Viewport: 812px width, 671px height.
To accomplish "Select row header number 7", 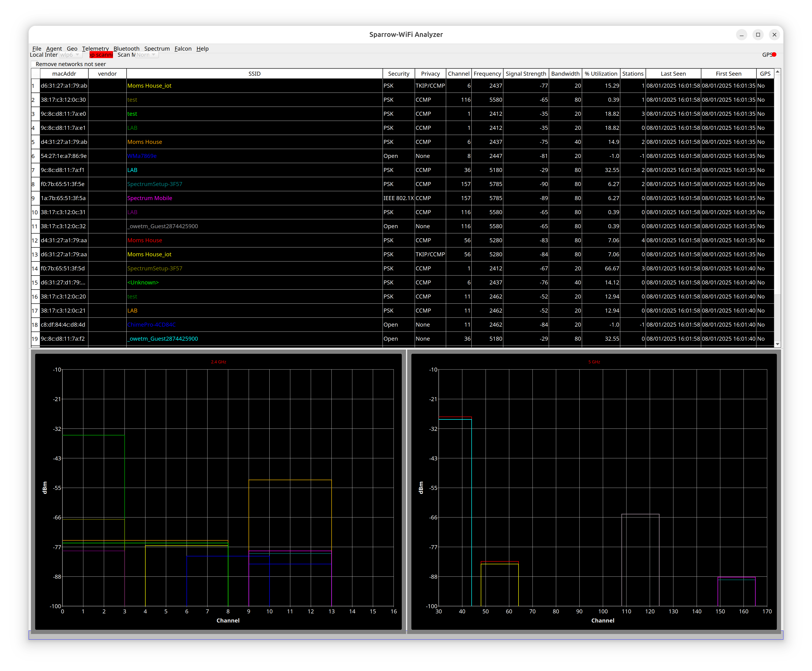I will coord(36,170).
